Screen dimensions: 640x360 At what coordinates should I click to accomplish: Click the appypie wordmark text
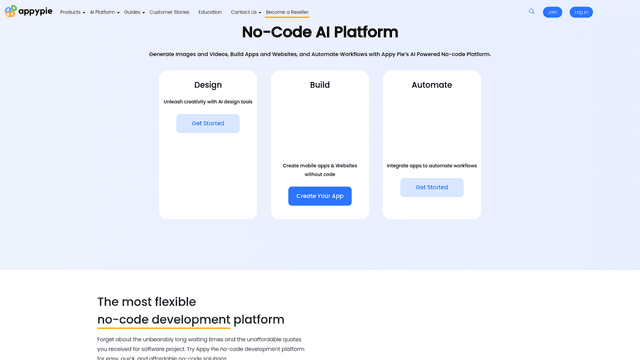click(36, 11)
